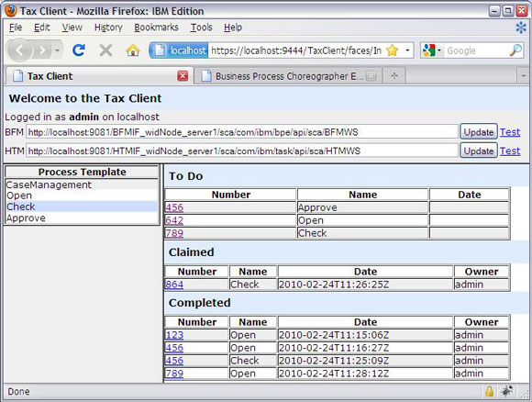The height and width of the screenshot is (402, 532).
Task: Open the back/forward history dropdown arrow
Action: point(58,50)
